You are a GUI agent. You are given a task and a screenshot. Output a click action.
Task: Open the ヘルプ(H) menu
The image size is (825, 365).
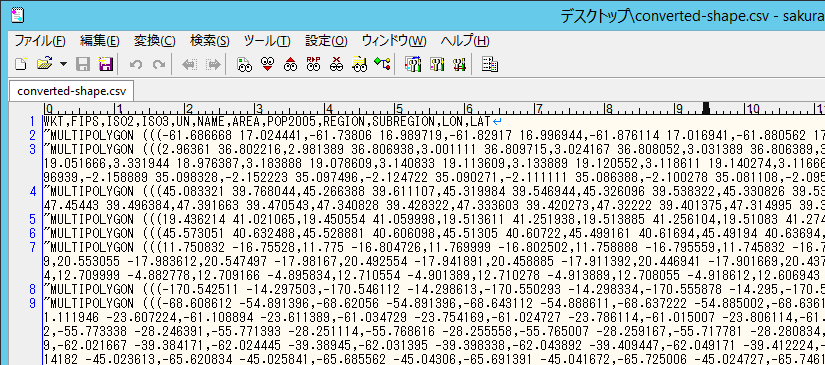(x=465, y=41)
